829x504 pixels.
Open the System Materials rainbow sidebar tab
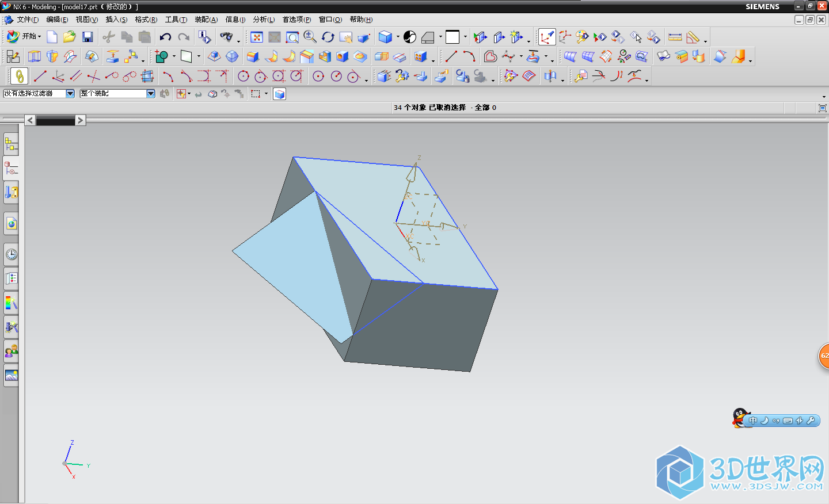coord(11,303)
